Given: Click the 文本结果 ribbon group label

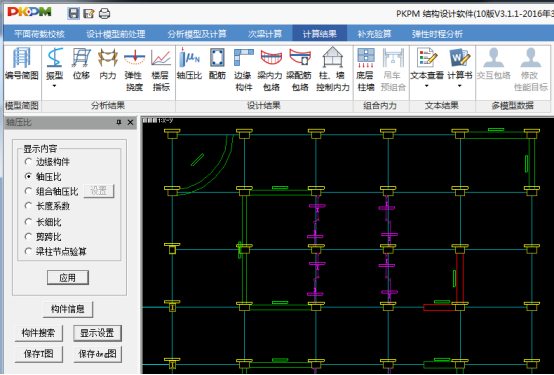Looking at the screenshot, I should (441, 105).
